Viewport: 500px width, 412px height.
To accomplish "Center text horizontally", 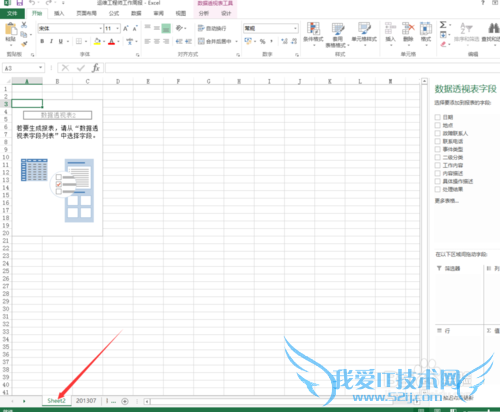I will (x=157, y=41).
